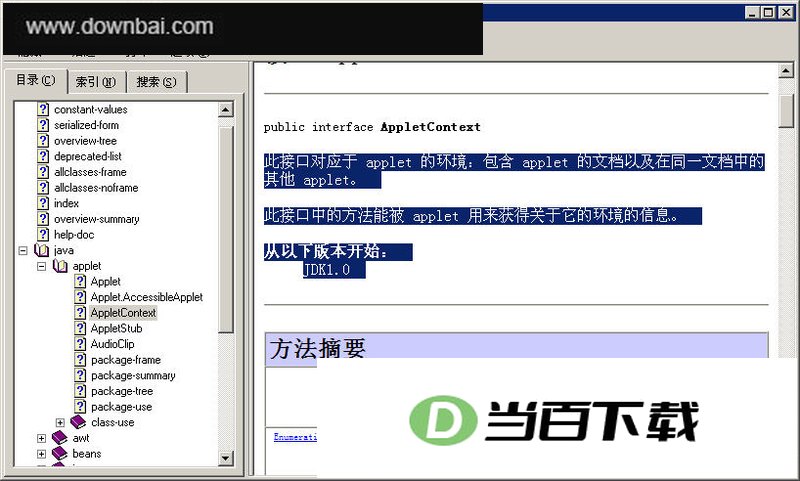Click the closed book icon for beans
800x481 pixels.
pyautogui.click(x=60, y=453)
